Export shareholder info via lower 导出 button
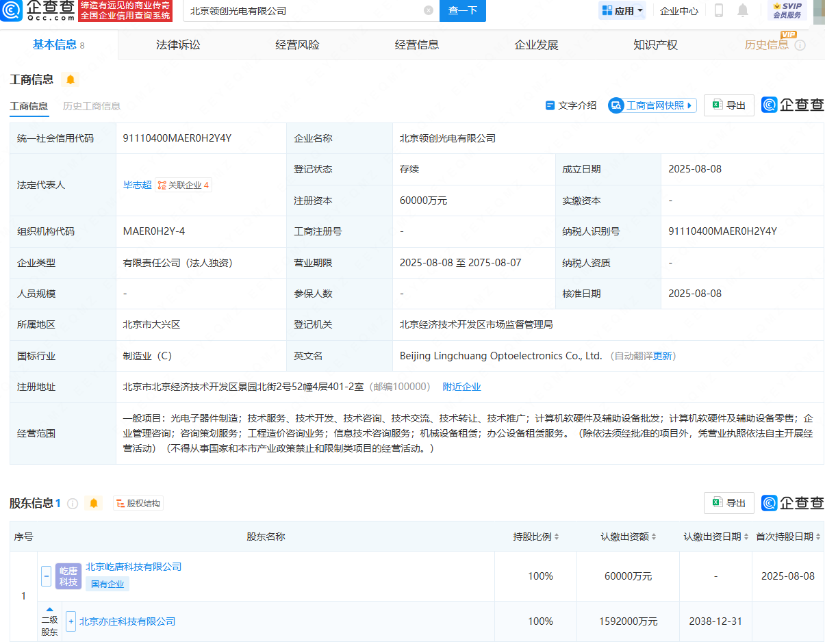 click(x=729, y=503)
